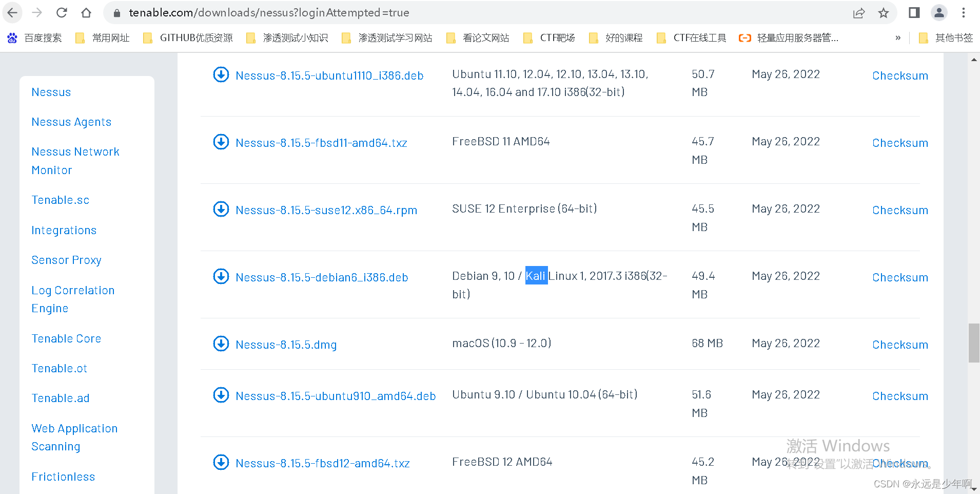Click download icon for Nessus-8.15.5-debian6_i386.deb
The width and height of the screenshot is (980, 494).
(221, 276)
